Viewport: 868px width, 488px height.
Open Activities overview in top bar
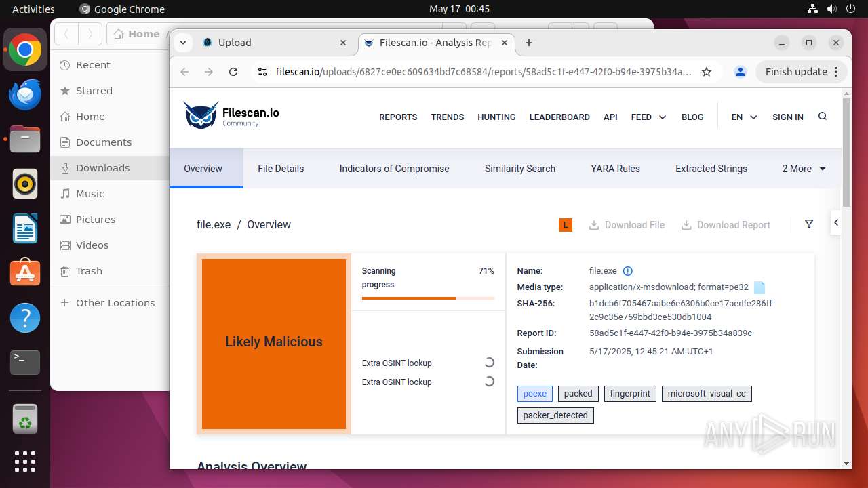coord(33,9)
